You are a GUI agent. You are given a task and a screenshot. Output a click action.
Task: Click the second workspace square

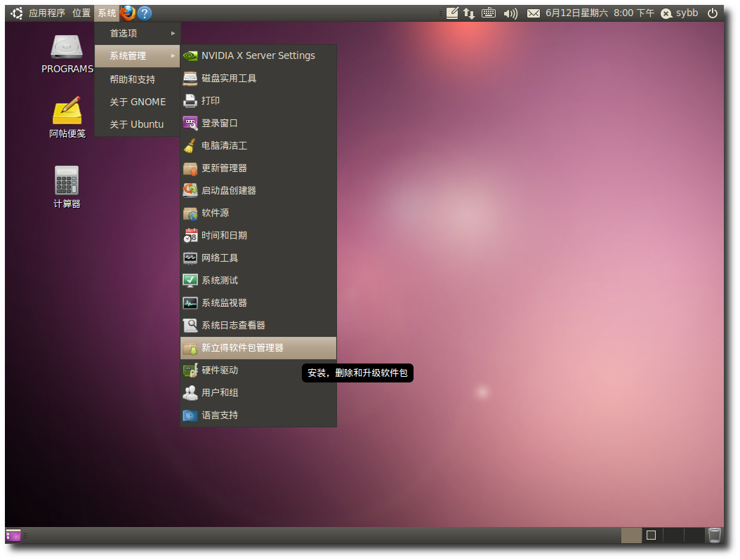[652, 535]
